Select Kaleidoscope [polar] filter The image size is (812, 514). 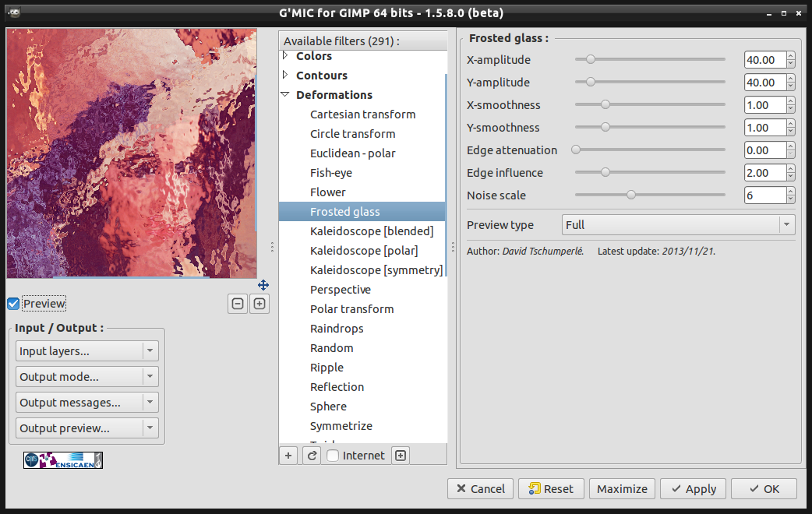coord(364,251)
